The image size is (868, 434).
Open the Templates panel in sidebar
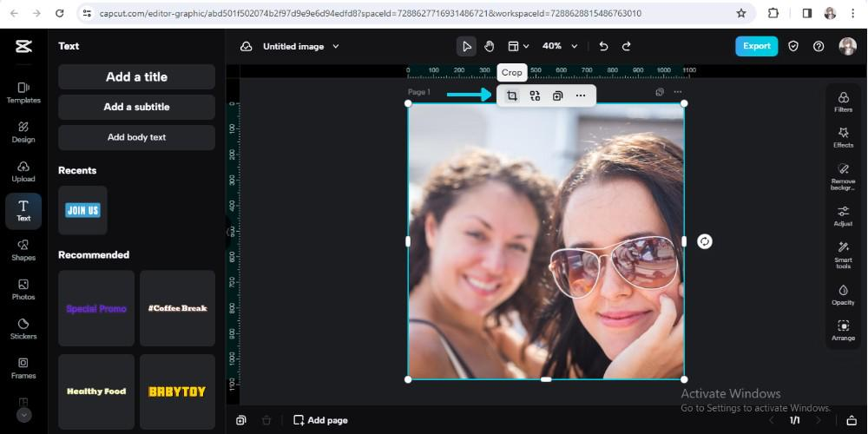pyautogui.click(x=23, y=93)
